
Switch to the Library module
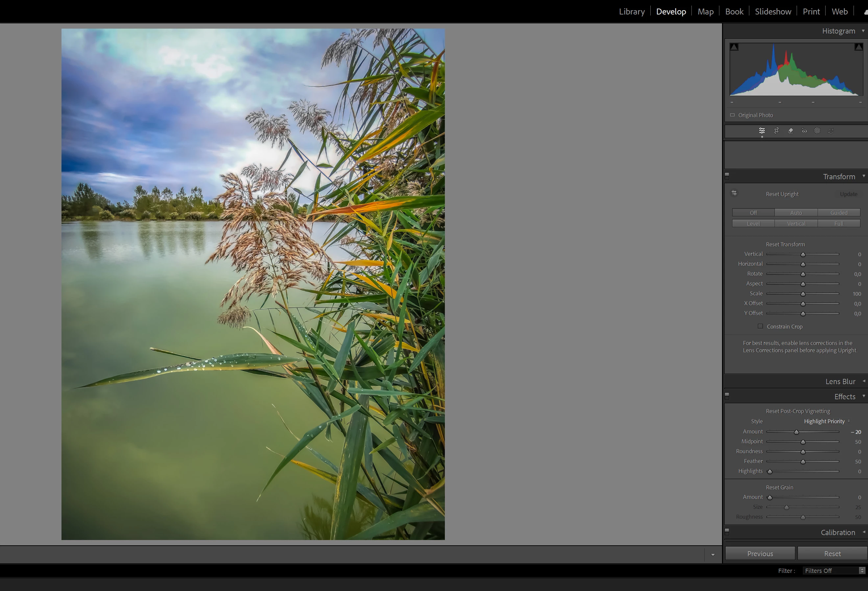tap(632, 12)
